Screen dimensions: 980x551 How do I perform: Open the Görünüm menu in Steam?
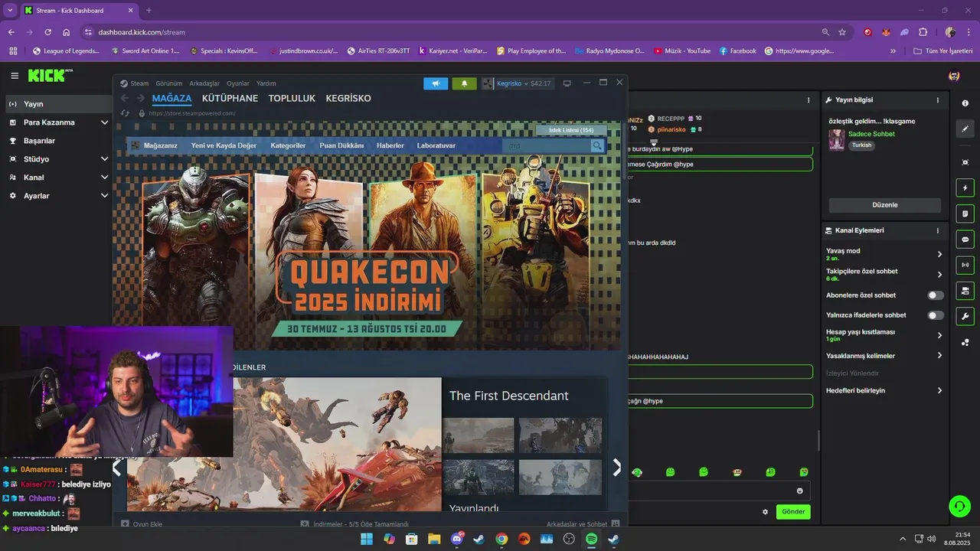tap(169, 83)
